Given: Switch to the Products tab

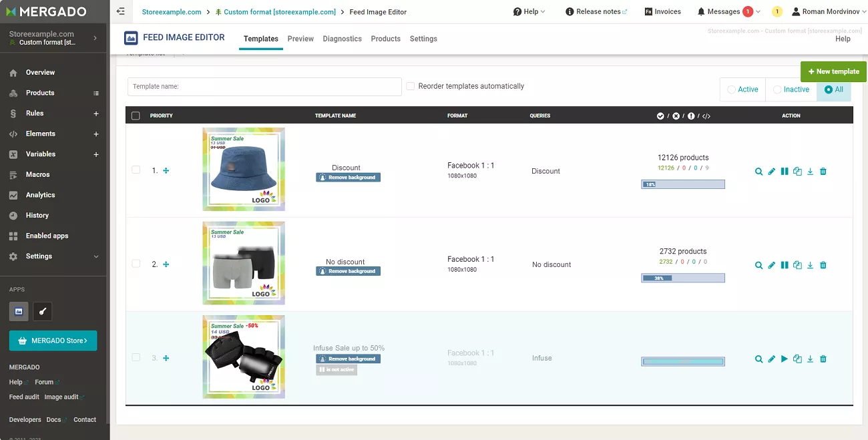Looking at the screenshot, I should pos(386,39).
